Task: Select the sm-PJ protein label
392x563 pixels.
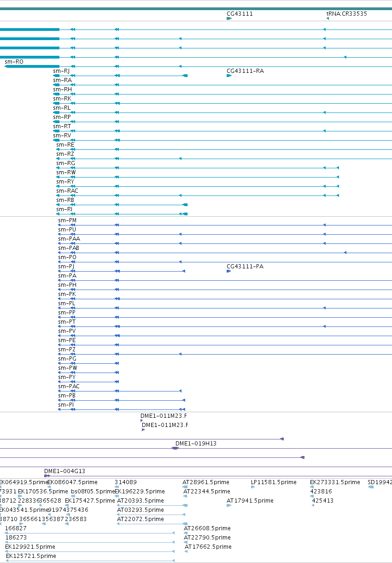Action: click(x=66, y=267)
